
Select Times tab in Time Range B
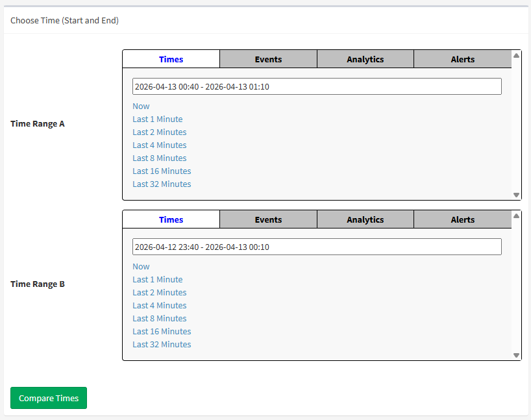click(171, 219)
